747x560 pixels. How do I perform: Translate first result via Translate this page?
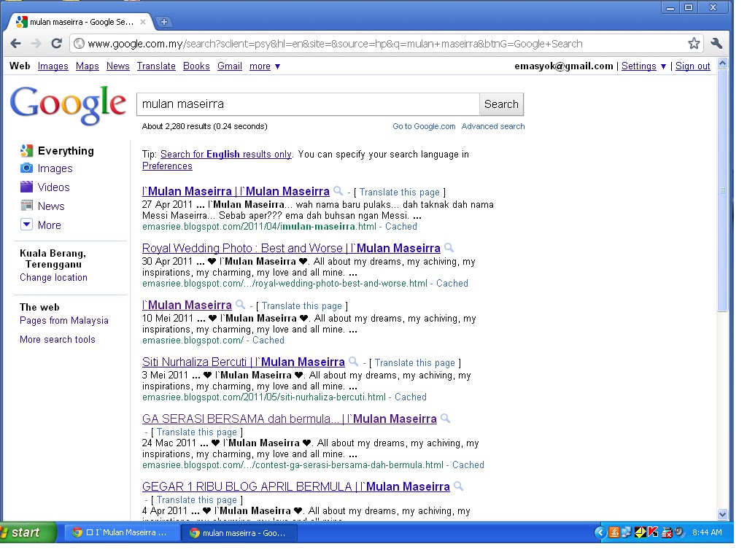pos(399,192)
